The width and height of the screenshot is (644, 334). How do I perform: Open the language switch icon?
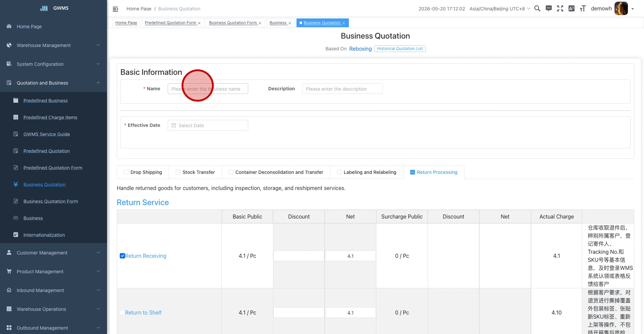[572, 9]
